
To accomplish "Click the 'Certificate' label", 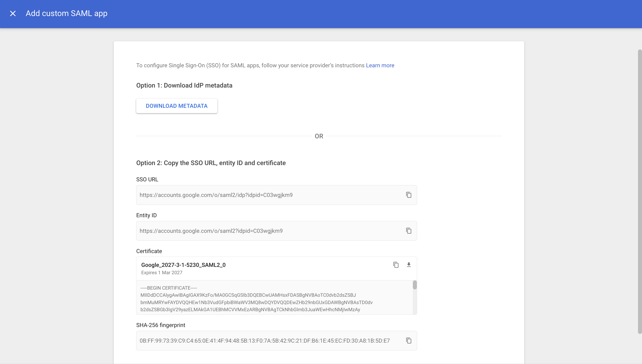I will coord(149,251).
